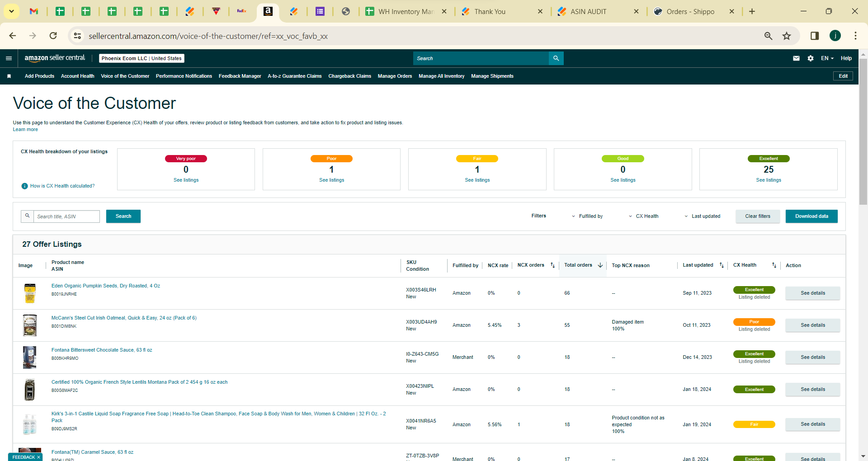This screenshot has width=868, height=461.
Task: See listings under Excellent
Action: click(769, 180)
